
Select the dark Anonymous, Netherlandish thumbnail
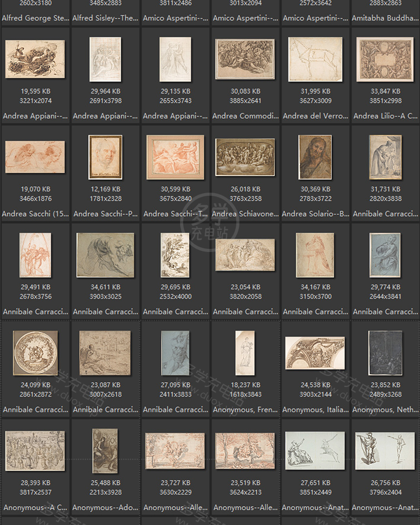tap(385, 353)
